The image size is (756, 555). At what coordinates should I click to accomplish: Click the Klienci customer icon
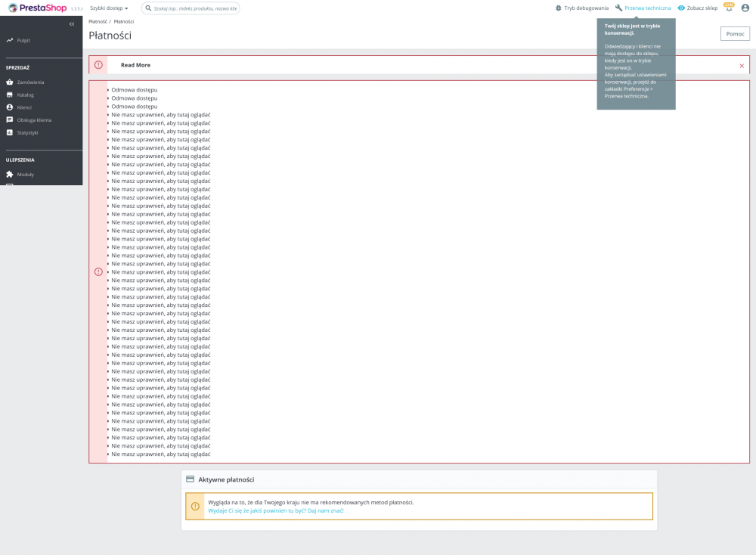pyautogui.click(x=10, y=107)
